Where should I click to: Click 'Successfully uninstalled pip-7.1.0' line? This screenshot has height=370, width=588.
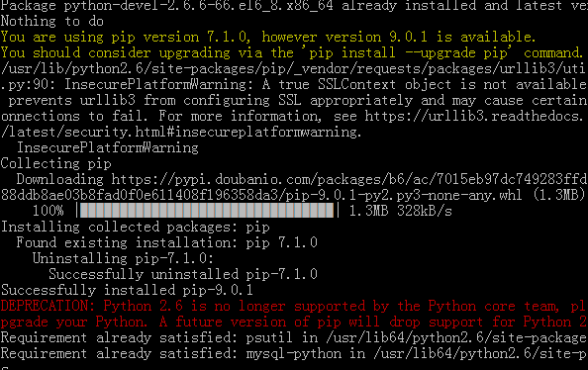(x=183, y=274)
